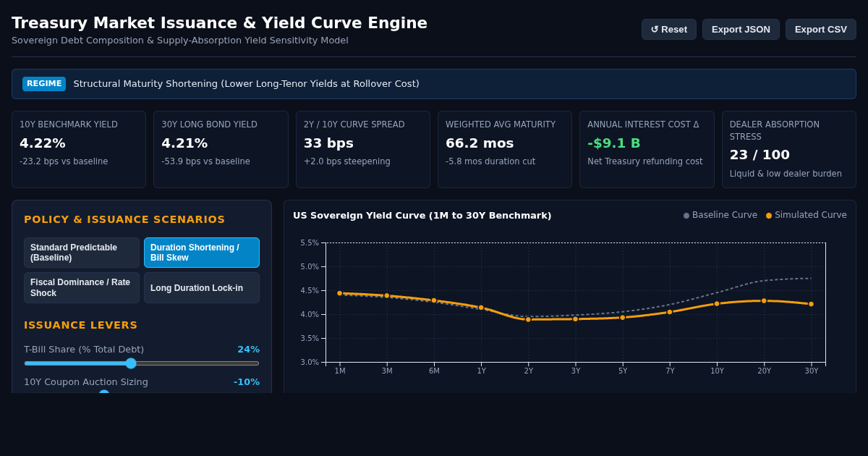The height and width of the screenshot is (456, 868).
Task: Click the 2Y point on simulated curve
Action: coord(528,319)
